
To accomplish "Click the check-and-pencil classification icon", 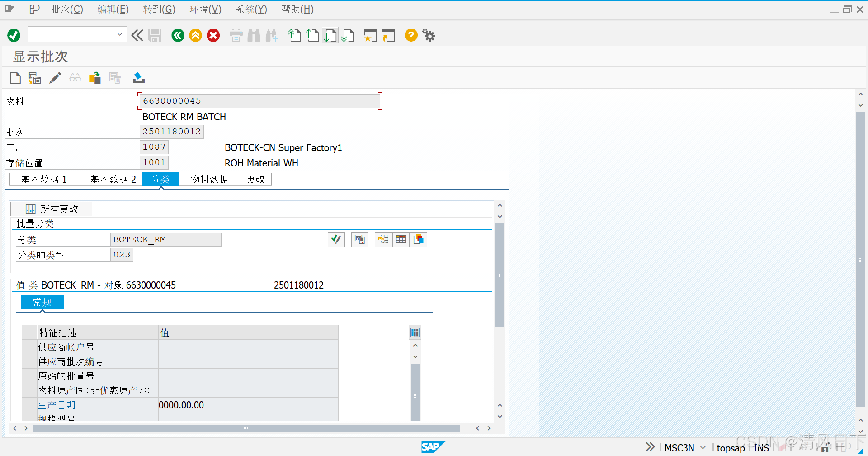I will tap(336, 239).
